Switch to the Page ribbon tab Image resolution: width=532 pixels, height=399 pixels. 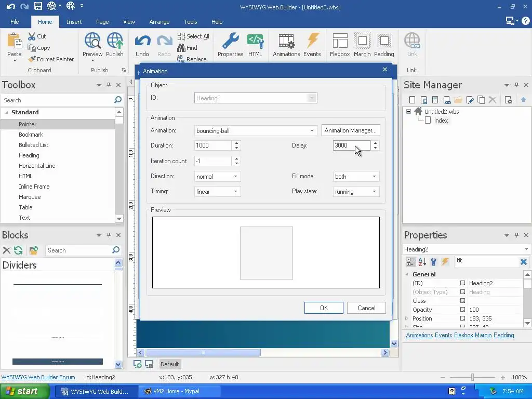102,22
